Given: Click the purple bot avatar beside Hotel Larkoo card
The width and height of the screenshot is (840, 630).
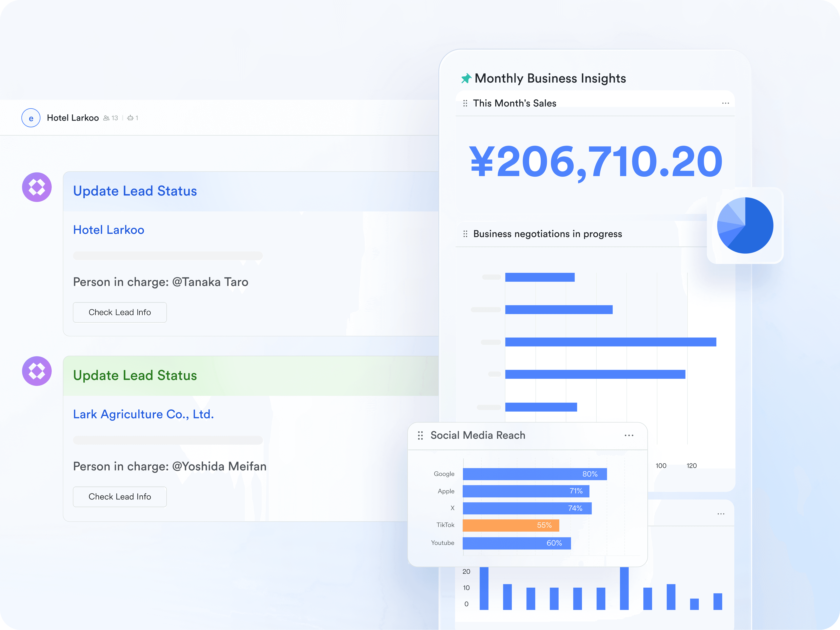Looking at the screenshot, I should [37, 187].
